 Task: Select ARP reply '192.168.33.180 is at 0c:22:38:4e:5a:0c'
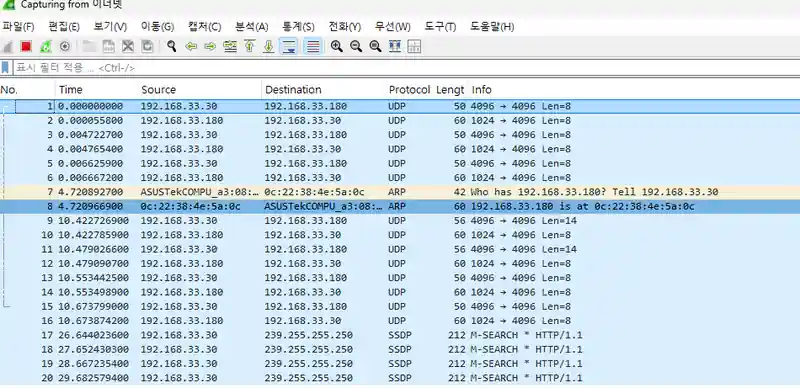[400, 206]
